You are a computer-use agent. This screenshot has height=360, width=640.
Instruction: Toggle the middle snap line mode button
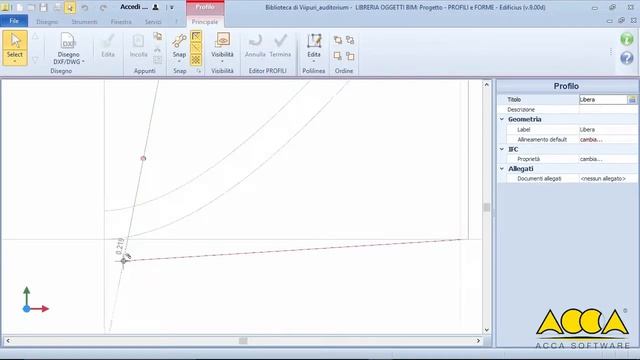pyautogui.click(x=196, y=48)
